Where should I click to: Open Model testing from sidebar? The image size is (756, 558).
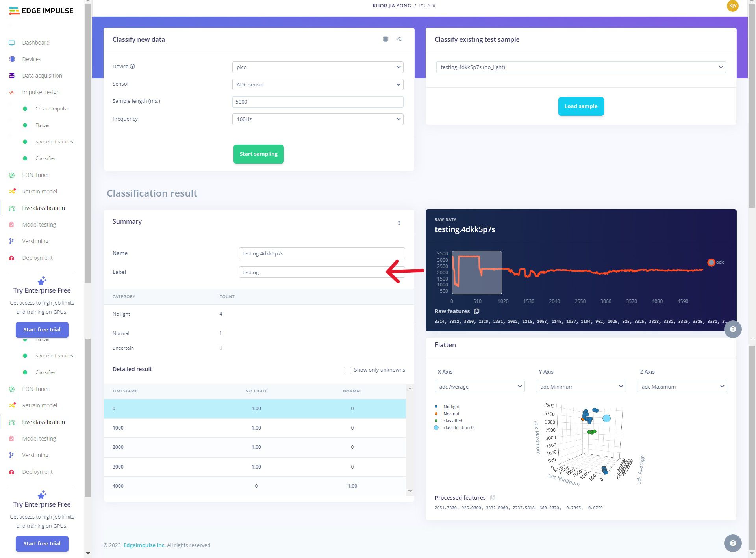click(39, 225)
